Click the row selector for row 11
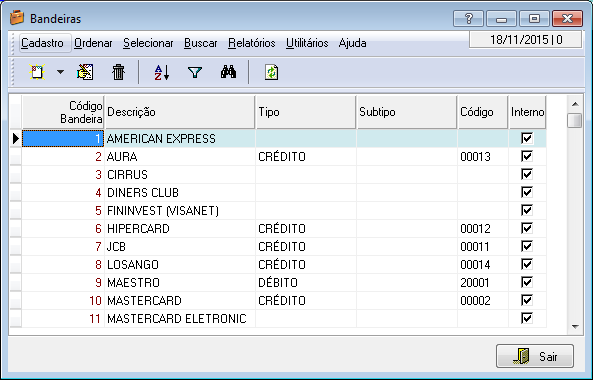 point(16,319)
